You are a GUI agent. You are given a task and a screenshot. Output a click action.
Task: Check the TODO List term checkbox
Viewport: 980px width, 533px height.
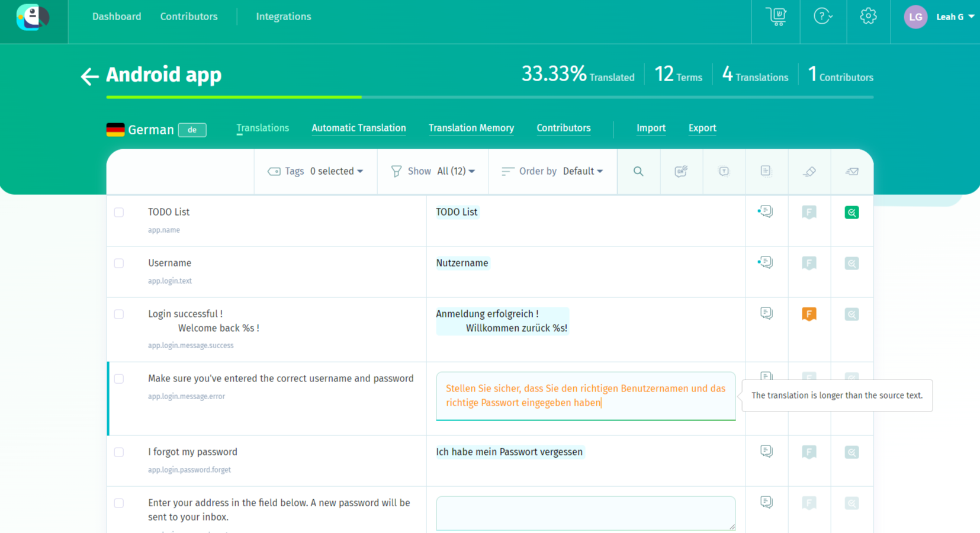pos(119,212)
